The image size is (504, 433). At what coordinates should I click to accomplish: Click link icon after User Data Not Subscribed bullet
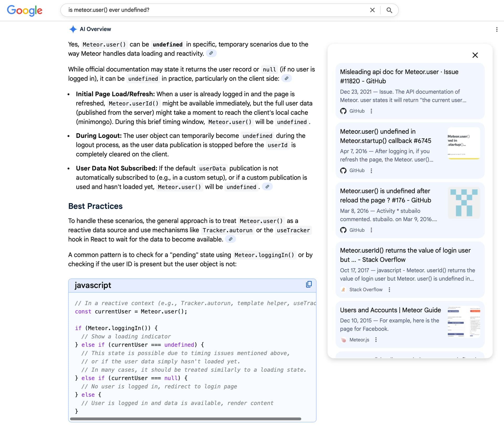click(x=267, y=187)
